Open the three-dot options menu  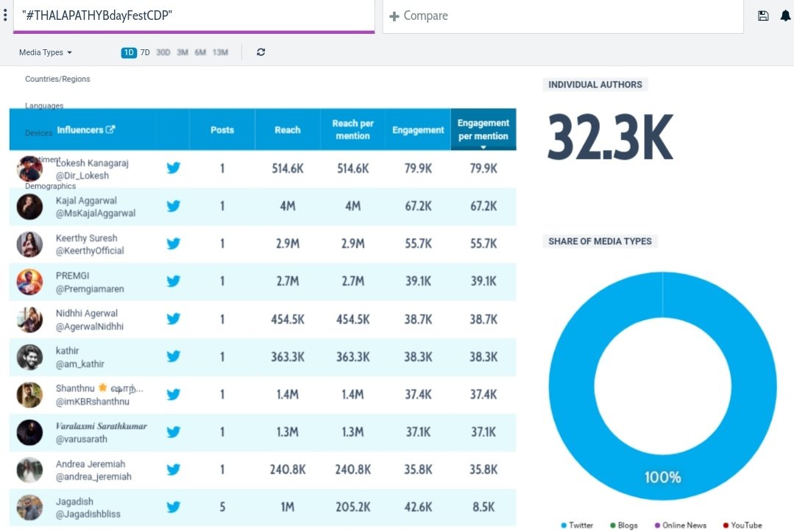point(5,14)
